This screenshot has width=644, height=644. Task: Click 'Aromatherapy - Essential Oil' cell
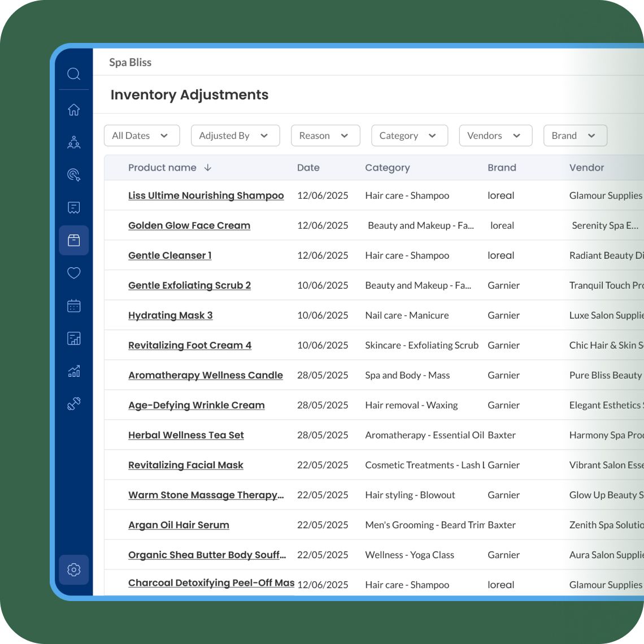tap(424, 436)
